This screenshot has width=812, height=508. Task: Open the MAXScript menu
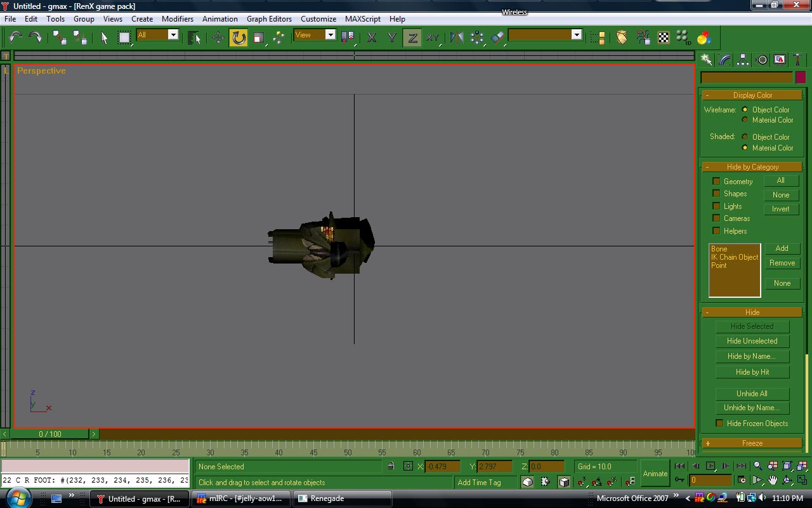362,19
